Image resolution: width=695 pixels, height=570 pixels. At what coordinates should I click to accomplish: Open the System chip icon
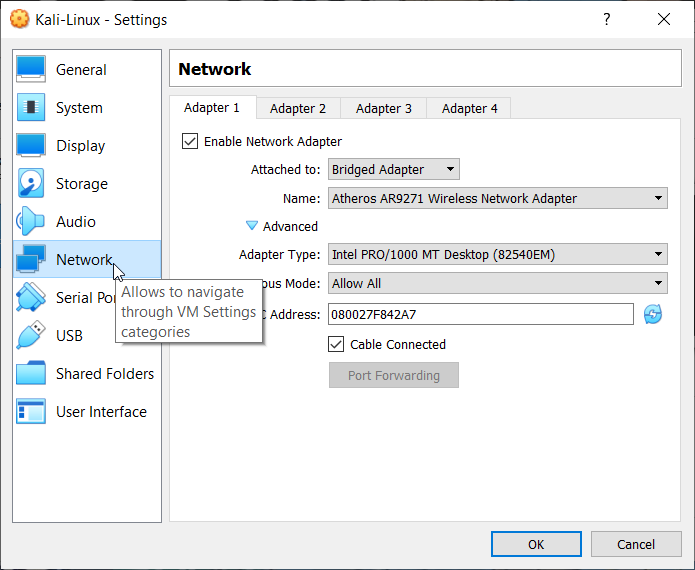click(31, 107)
